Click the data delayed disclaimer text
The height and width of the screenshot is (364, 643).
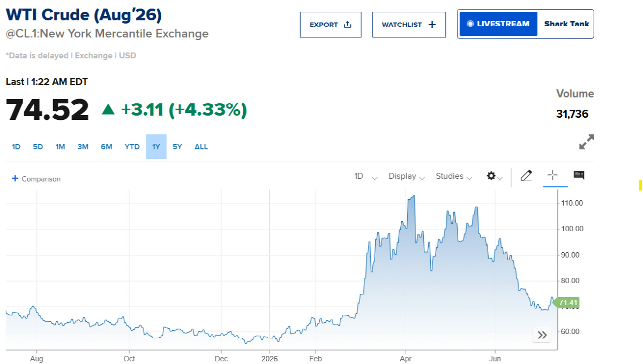[71, 56]
